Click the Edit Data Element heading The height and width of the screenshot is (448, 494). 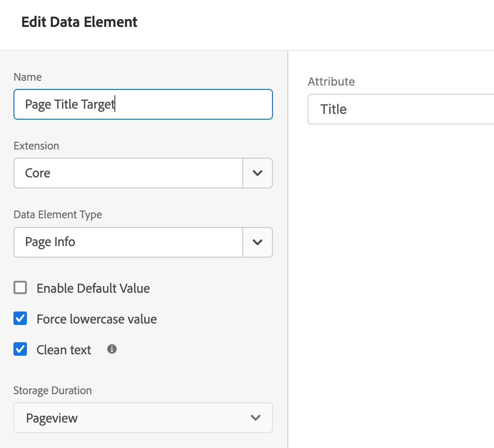79,22
